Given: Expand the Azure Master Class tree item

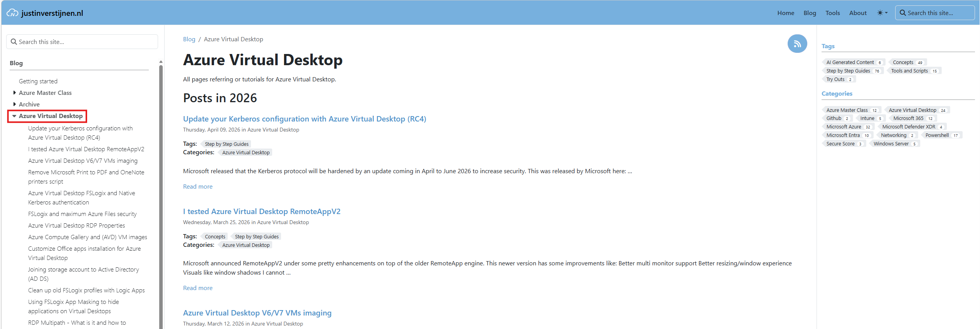Looking at the screenshot, I should pos(15,93).
